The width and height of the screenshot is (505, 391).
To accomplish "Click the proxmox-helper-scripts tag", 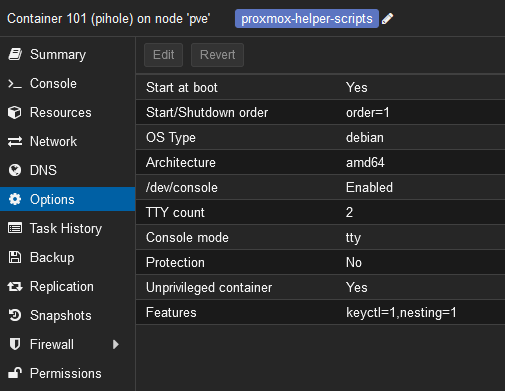I will [x=307, y=19].
